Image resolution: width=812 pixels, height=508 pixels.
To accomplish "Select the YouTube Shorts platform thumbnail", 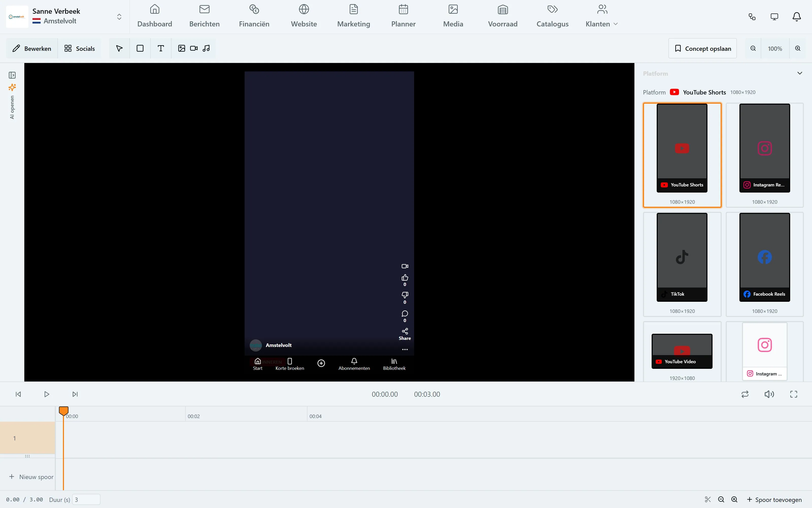I will 682,155.
